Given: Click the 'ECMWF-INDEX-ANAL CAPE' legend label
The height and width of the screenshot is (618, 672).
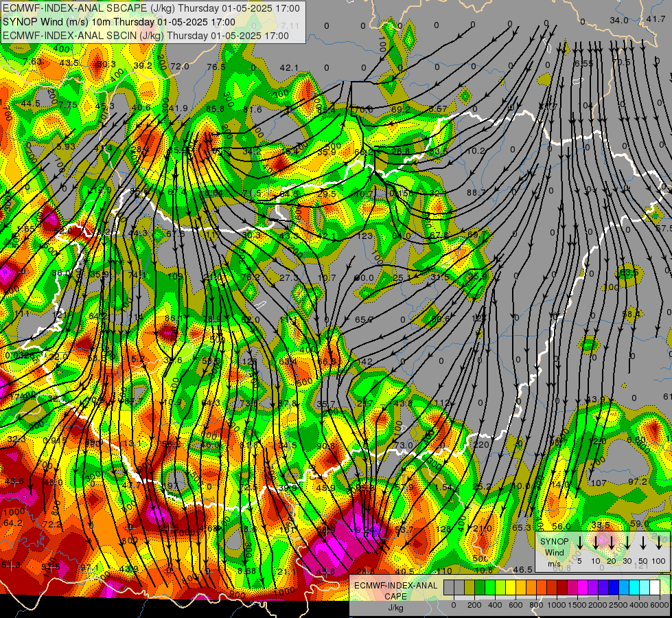Looking at the screenshot, I should coord(395,591).
